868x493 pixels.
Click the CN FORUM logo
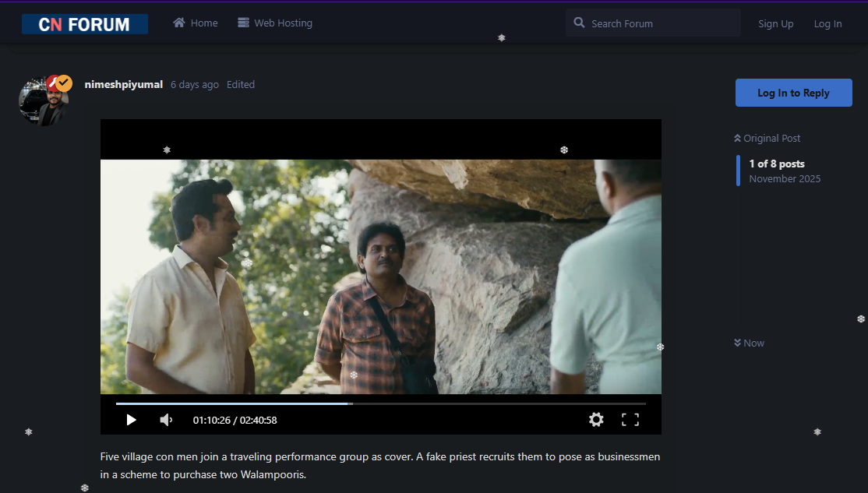[85, 24]
